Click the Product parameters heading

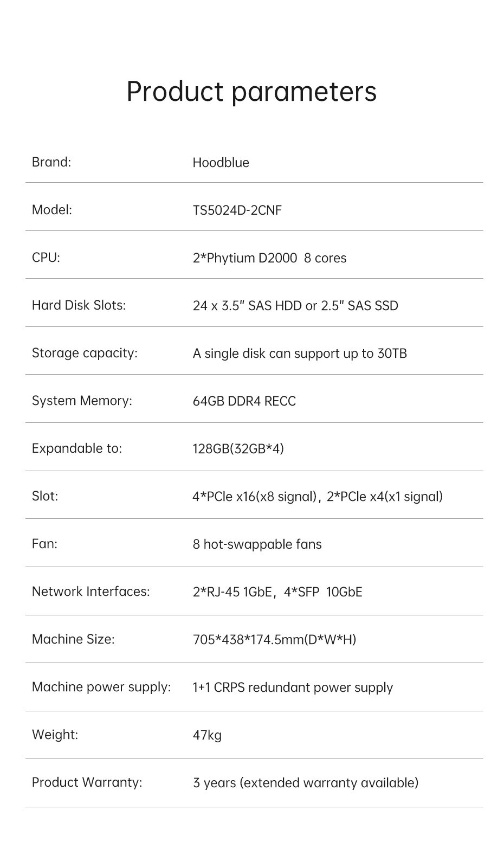click(251, 91)
